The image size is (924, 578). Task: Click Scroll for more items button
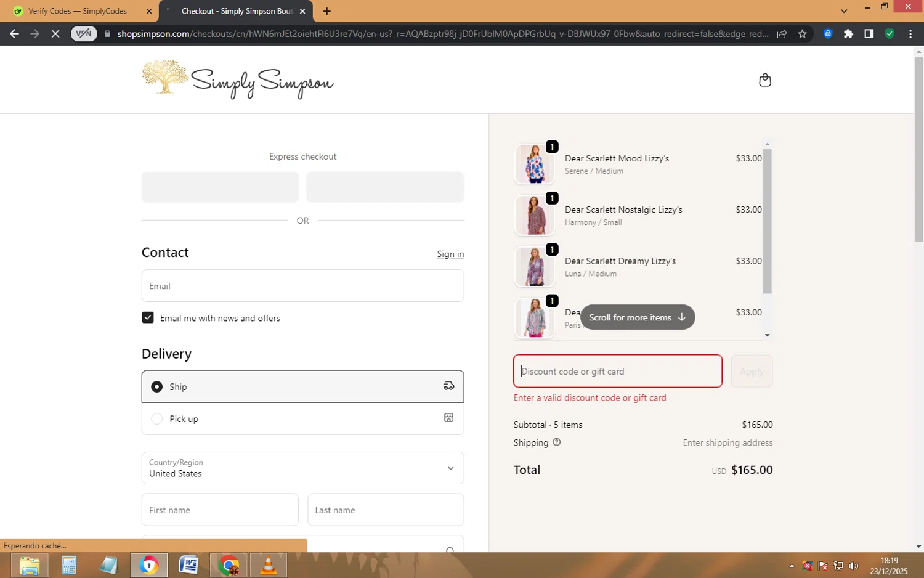click(638, 317)
